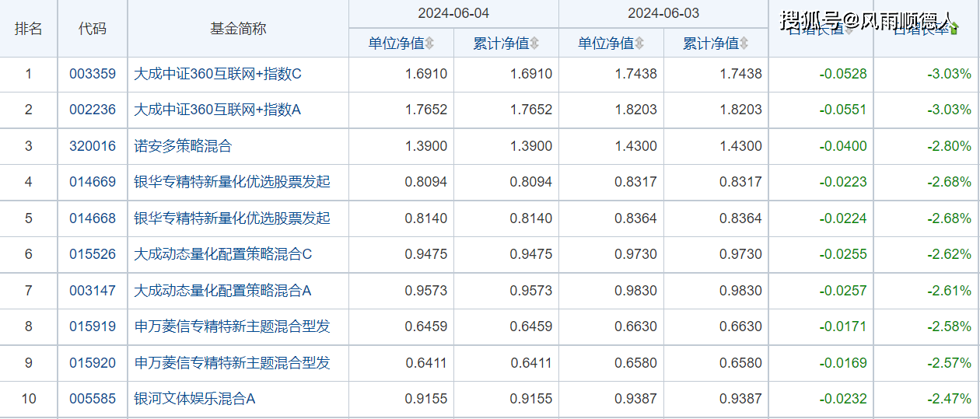Select the -0.0223 daily change value
Image resolution: width=980 pixels, height=419 pixels.
(x=843, y=182)
